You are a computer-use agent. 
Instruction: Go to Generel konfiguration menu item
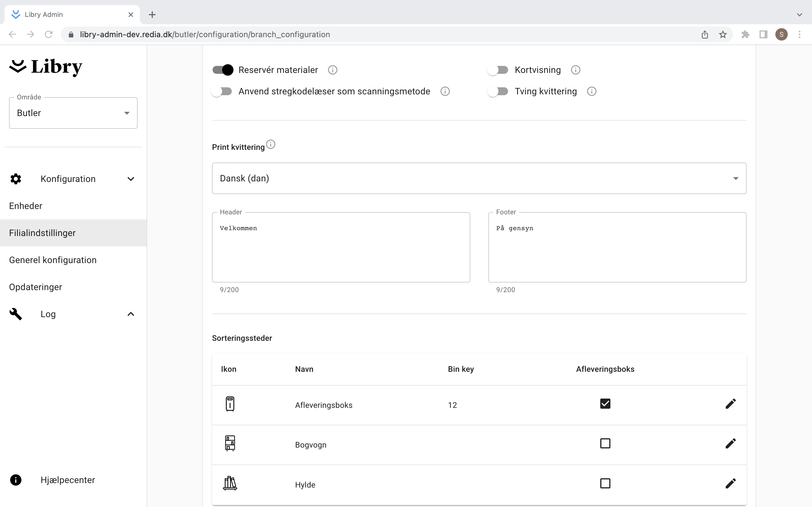tap(53, 260)
